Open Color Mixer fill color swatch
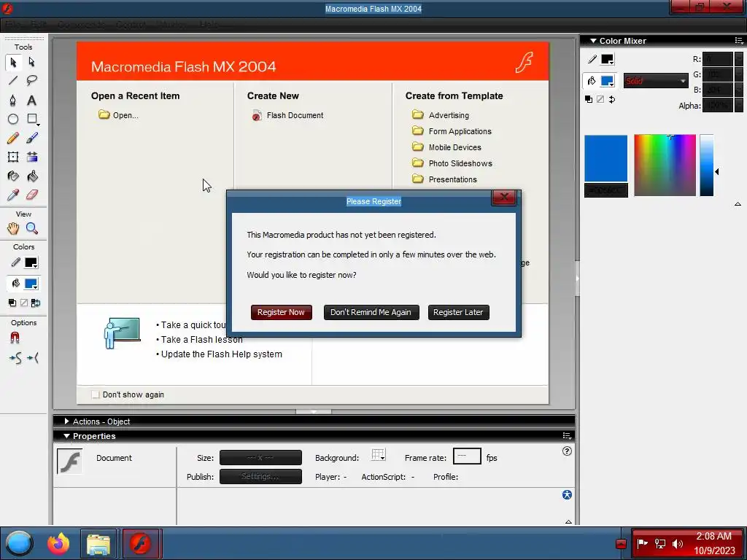 608,81
